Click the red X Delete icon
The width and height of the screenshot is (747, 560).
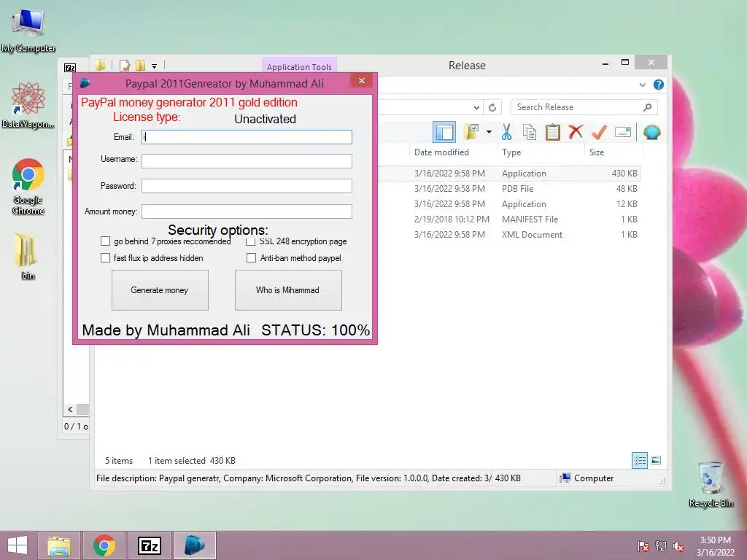pos(576,131)
